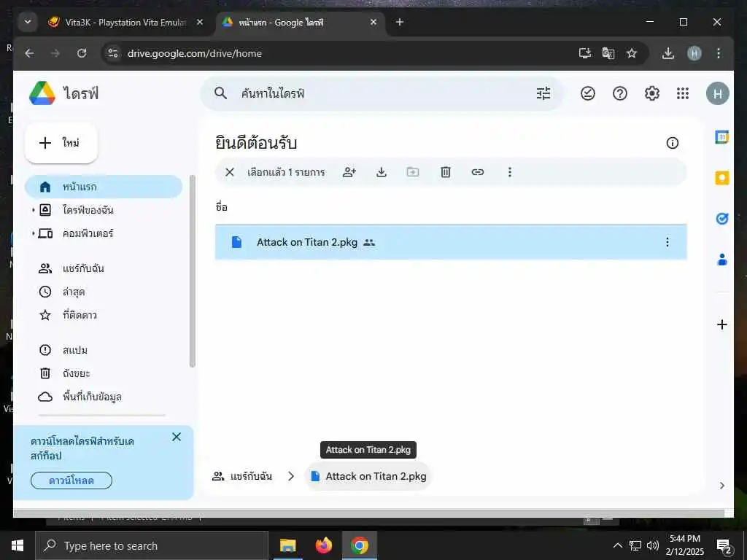
Task: Close the Google Drive browser tab
Action: pos(373,22)
